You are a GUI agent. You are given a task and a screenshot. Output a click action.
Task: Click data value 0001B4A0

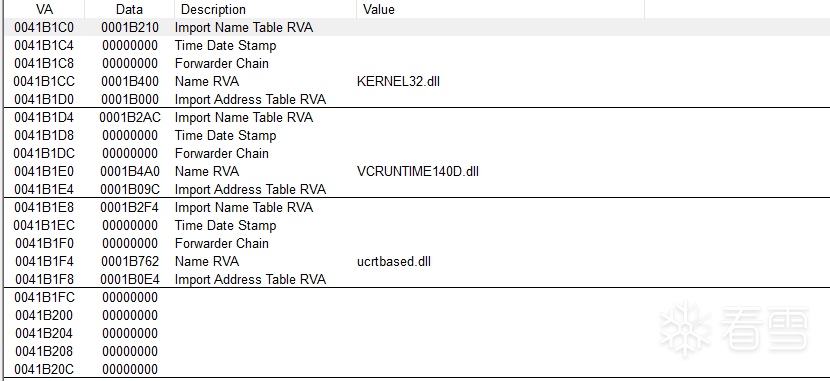130,171
